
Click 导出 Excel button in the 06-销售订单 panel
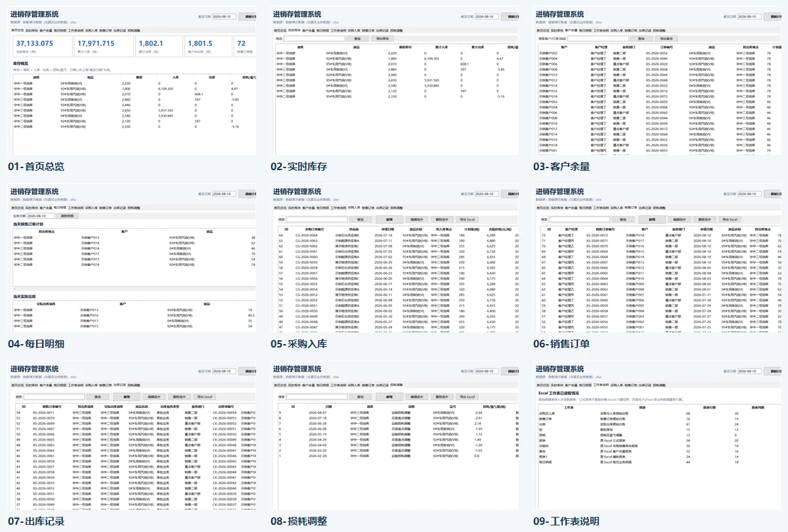pyautogui.click(x=730, y=219)
